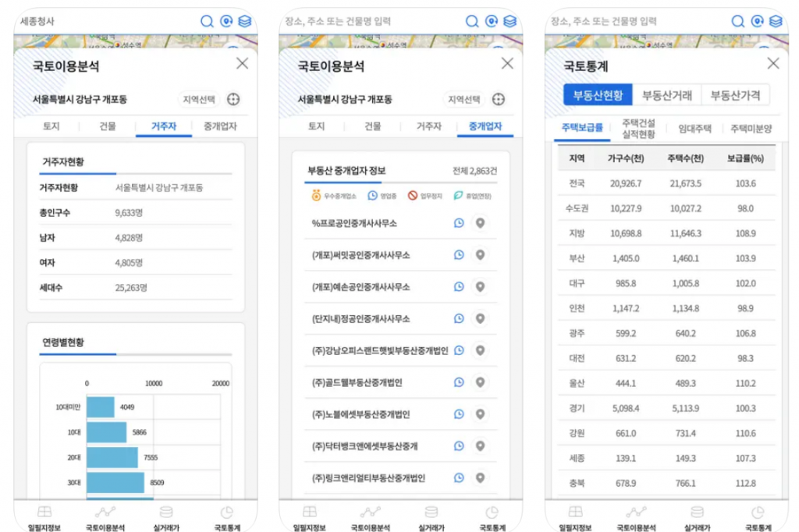
Task: Select the 보급률(%) column header
Action: coord(745,158)
